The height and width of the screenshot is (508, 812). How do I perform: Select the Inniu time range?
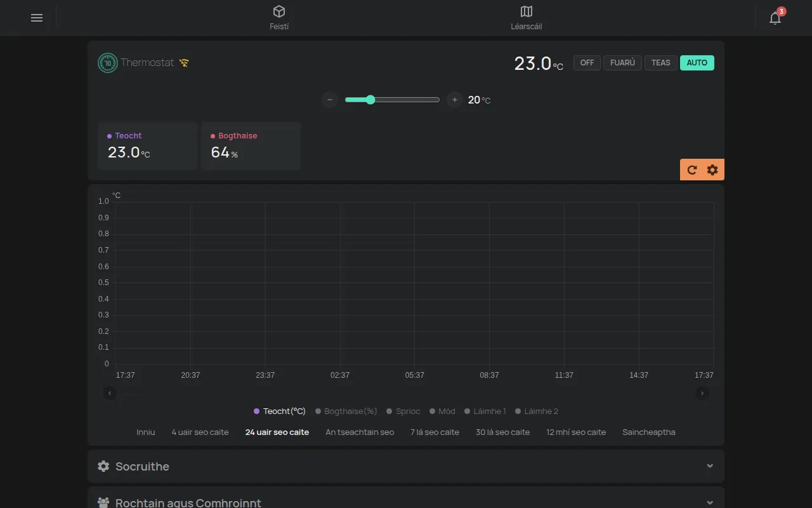146,432
